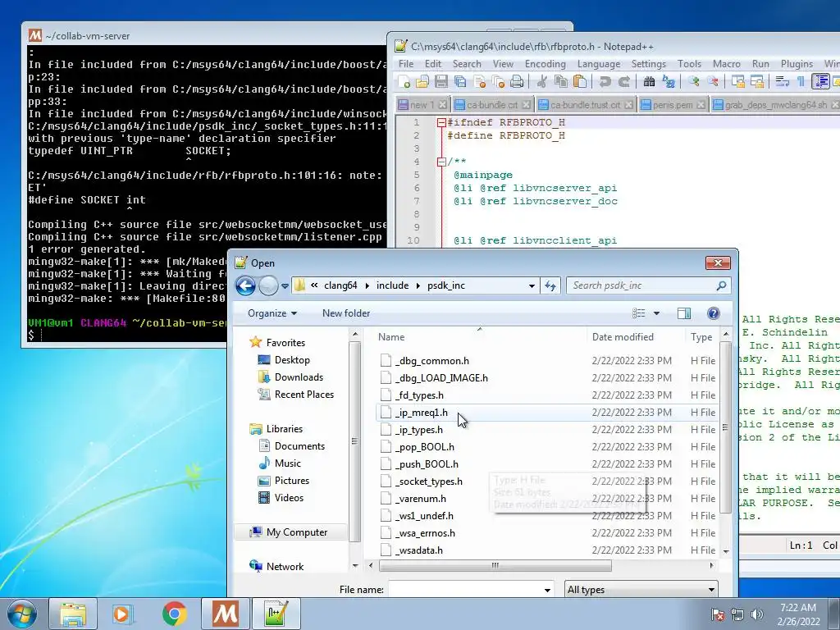Screen dimensions: 840x630
Task: Collapse the fold marker at line 1
Action: click(441, 123)
